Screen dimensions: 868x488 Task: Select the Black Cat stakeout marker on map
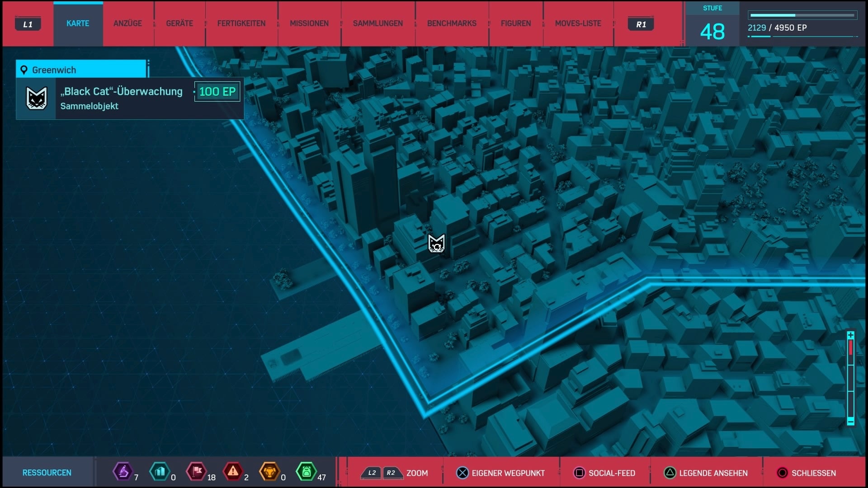pyautogui.click(x=436, y=244)
